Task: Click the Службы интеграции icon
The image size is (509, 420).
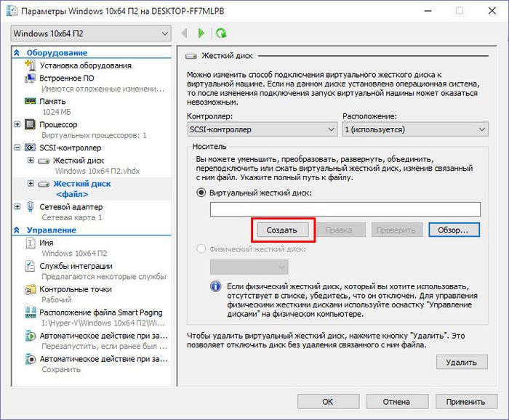Action: point(30,266)
